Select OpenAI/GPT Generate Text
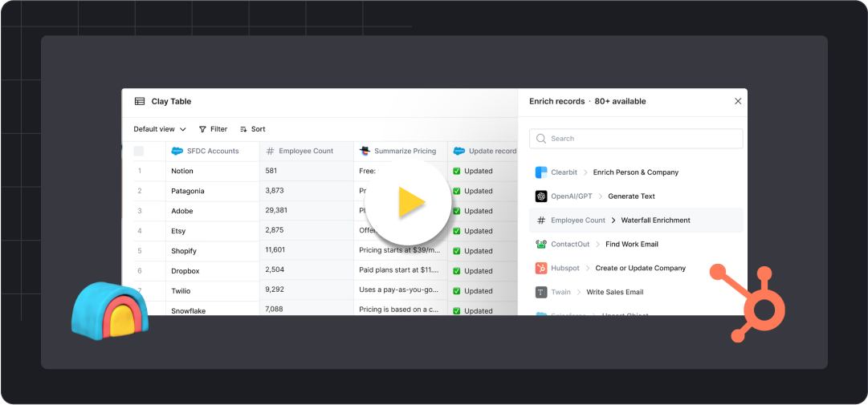The height and width of the screenshot is (405, 868). click(x=636, y=196)
